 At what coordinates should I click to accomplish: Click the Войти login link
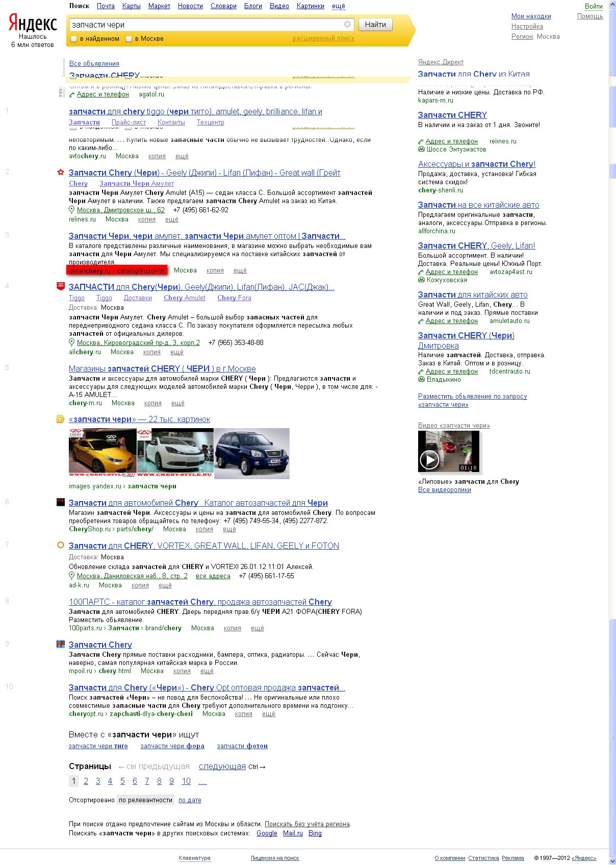pos(594,7)
